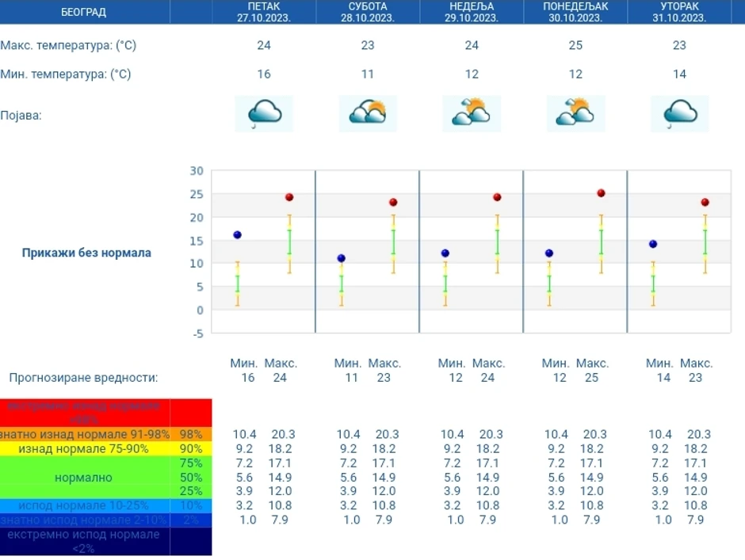Select the УТОРАК 31.10.2023 column header
Viewport: 745px width, 560px height.
(x=679, y=12)
